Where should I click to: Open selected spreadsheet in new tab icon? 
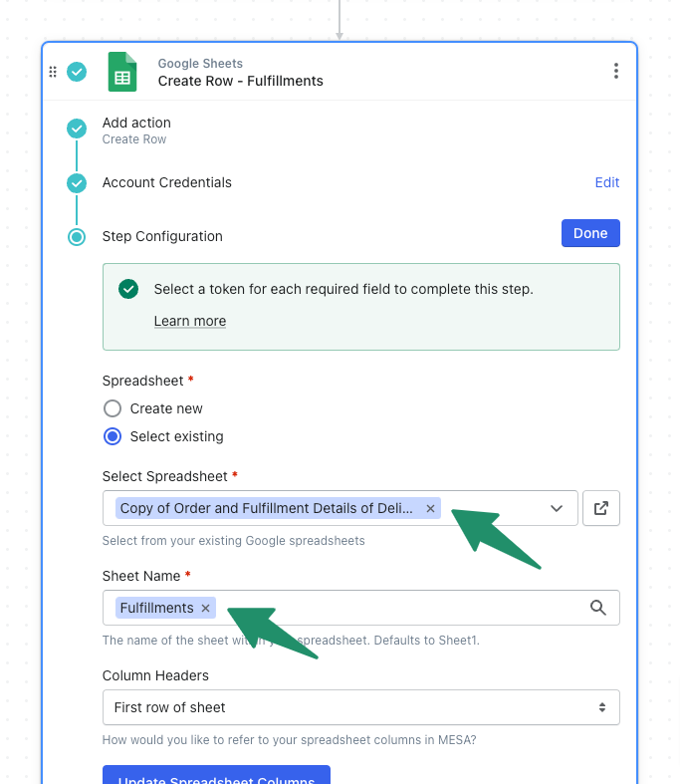click(601, 508)
